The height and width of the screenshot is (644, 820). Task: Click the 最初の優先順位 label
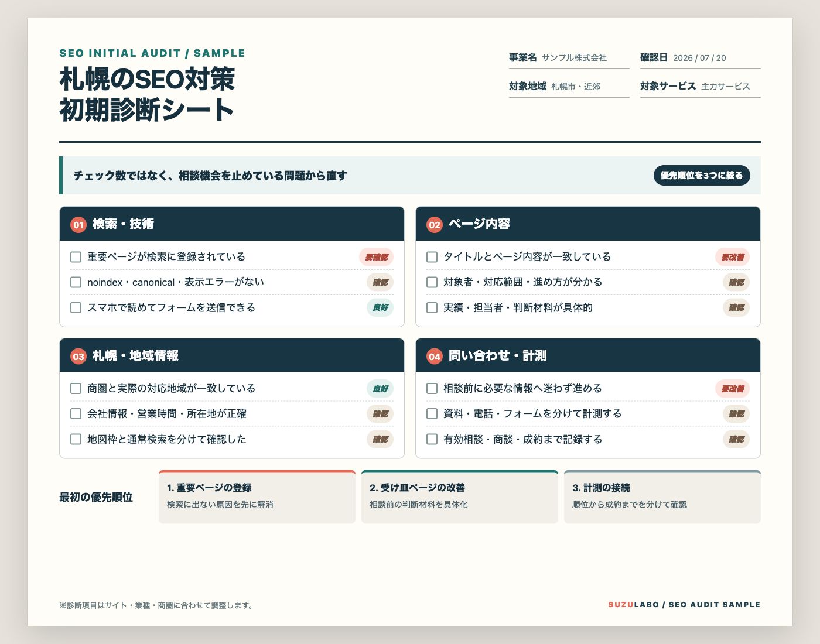tap(96, 497)
